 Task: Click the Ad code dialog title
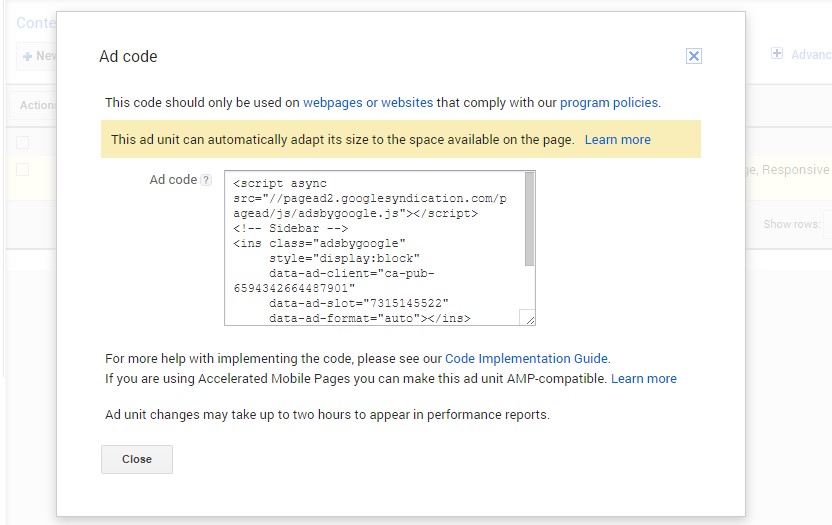click(128, 56)
